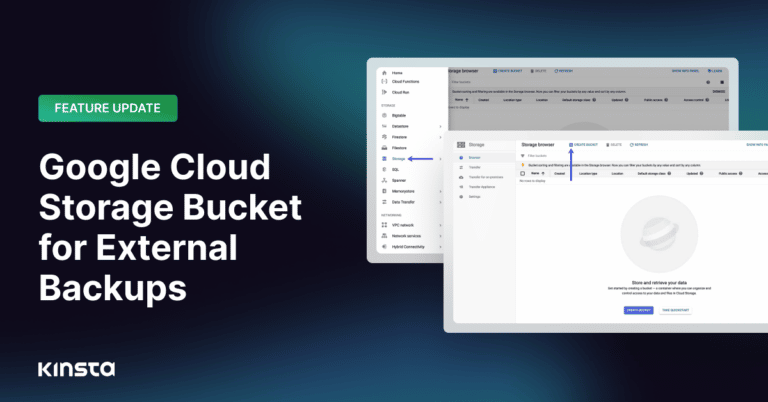Click the Created column header in front window
768x402 pixels.
[559, 174]
